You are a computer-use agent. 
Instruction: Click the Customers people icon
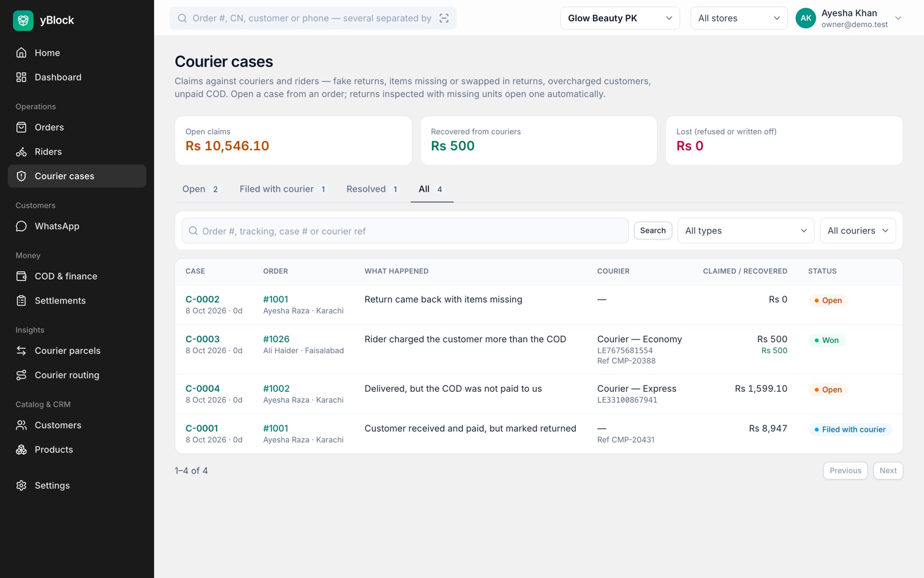21,425
